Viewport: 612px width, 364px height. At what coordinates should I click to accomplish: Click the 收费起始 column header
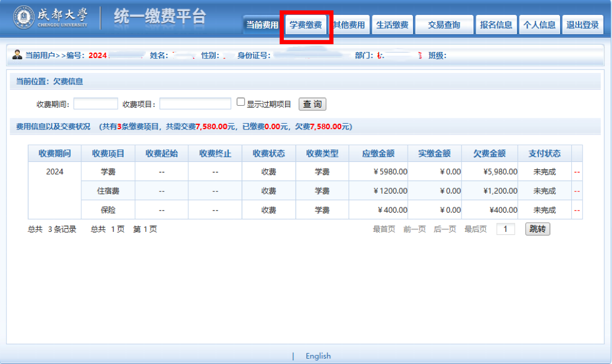click(161, 154)
